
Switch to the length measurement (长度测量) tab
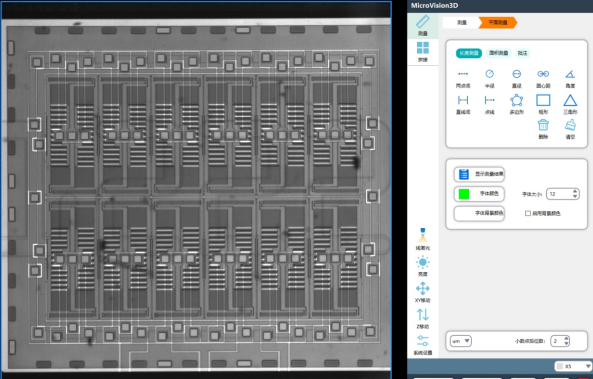pyautogui.click(x=469, y=53)
